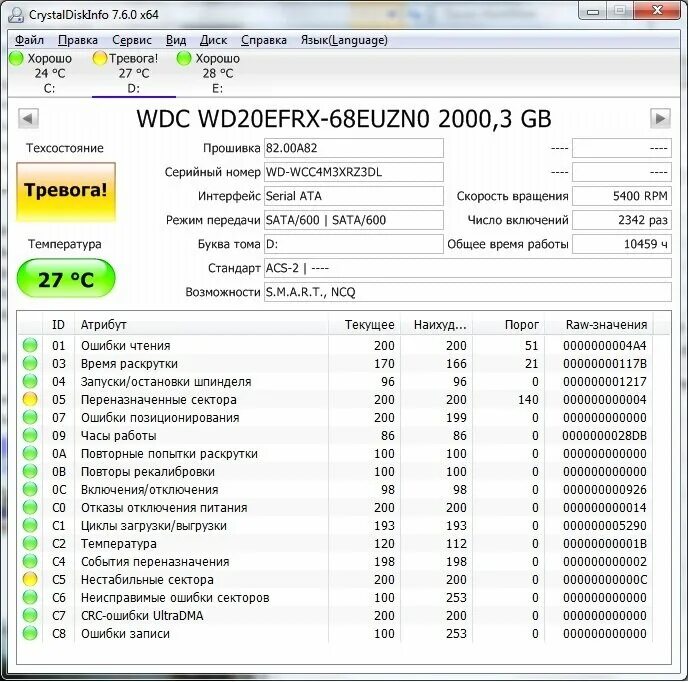Image resolution: width=689 pixels, height=682 pixels.
Task: Click the rotation speed value 5400 RPM
Action: [x=622, y=196]
